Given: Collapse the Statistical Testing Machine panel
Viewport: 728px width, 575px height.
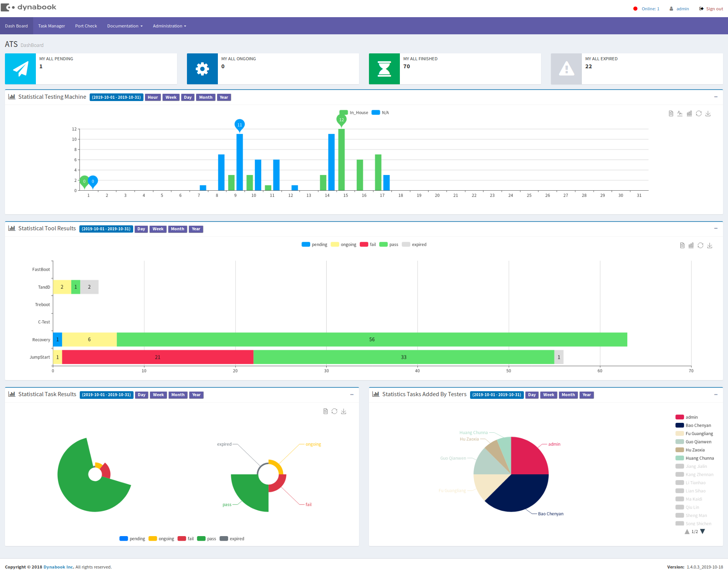Looking at the screenshot, I should click(716, 97).
